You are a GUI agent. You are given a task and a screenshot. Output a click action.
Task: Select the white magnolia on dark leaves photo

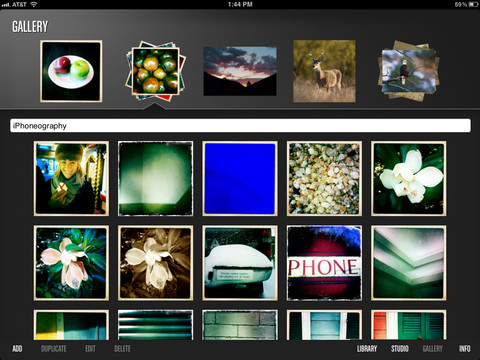tap(409, 178)
